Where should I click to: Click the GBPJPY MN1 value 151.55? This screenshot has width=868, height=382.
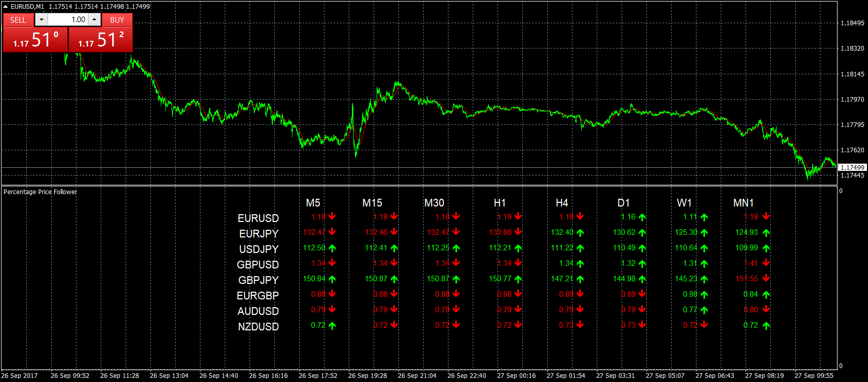pos(747,279)
